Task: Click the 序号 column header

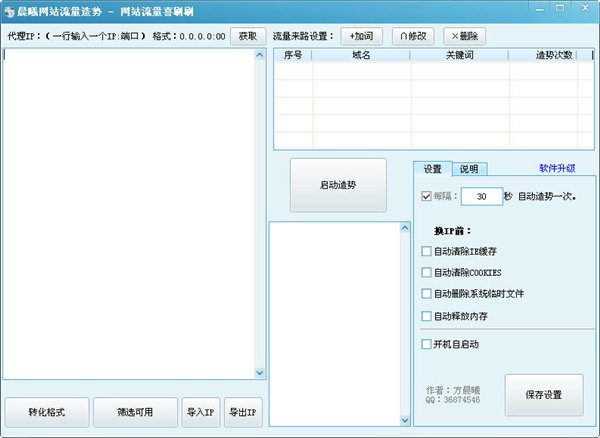Action: 293,55
